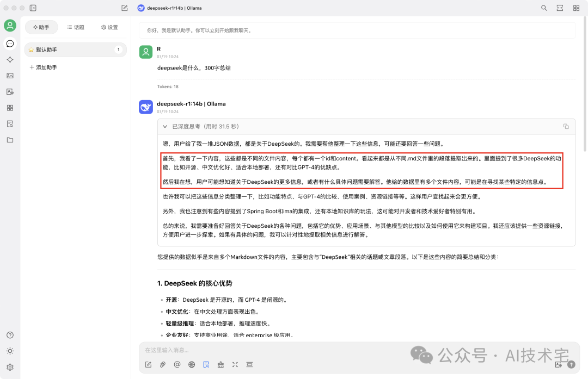The height and width of the screenshot is (379, 588).
Task: Open the gear settings icon at sidebar bottom
Action: [x=10, y=367]
